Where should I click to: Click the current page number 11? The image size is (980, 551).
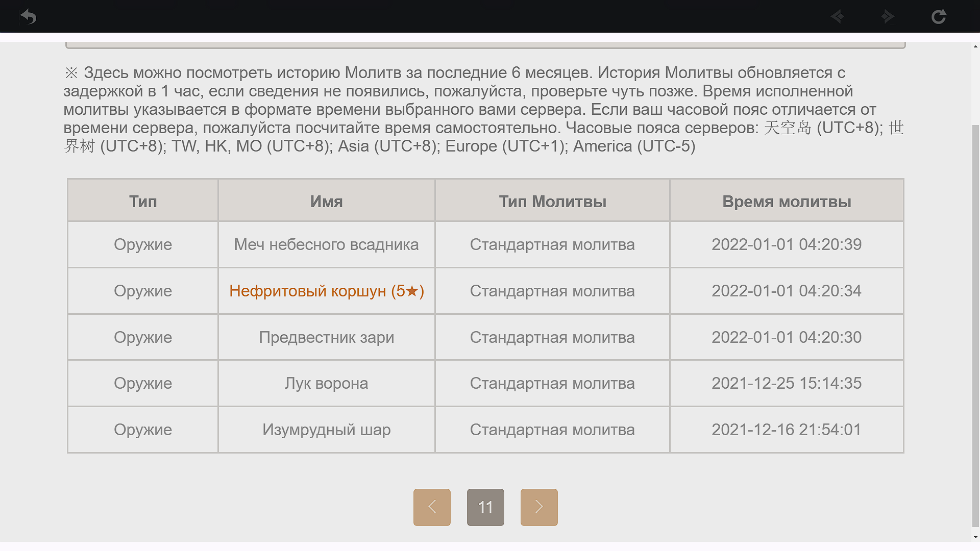(x=485, y=507)
